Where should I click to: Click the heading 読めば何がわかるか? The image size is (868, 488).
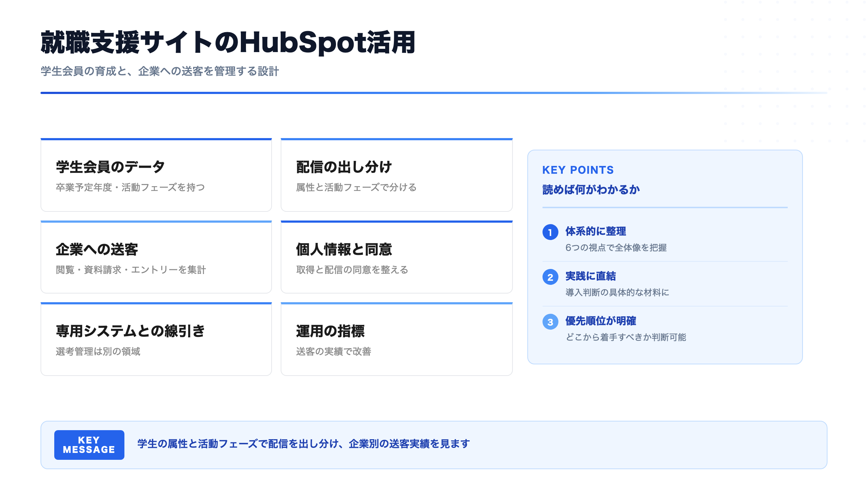click(x=591, y=189)
